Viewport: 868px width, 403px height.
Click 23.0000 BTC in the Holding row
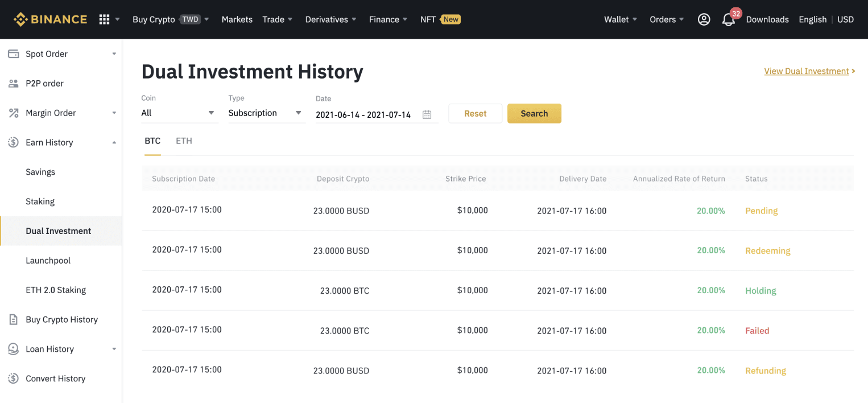(x=345, y=290)
